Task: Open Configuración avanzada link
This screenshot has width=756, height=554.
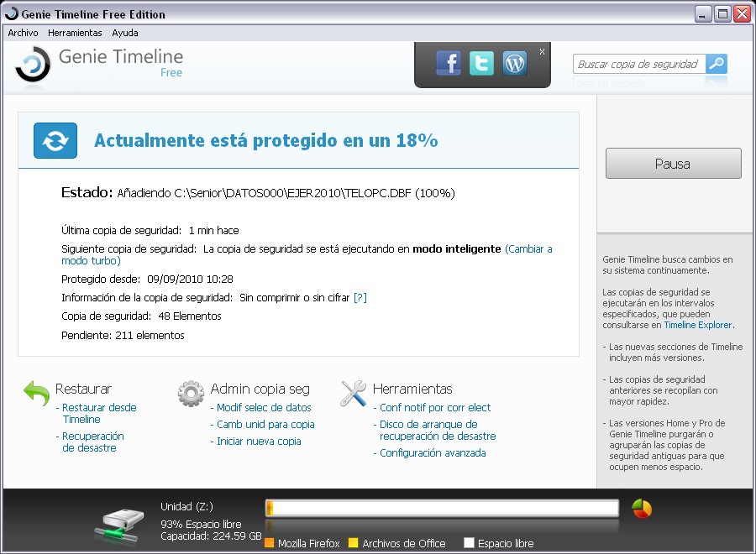Action: point(433,452)
